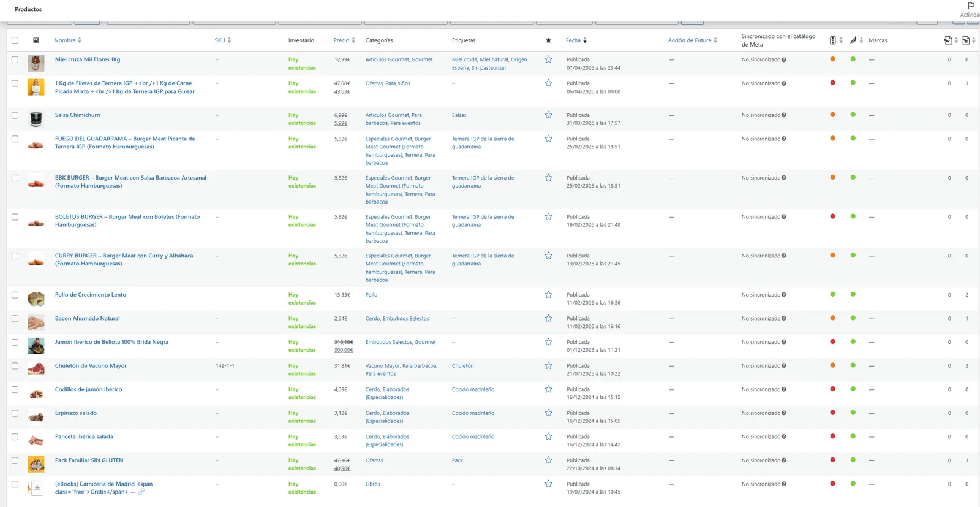Viewport: 980px width, 507px height.
Task: Open the Bacon Ahumado Natural product
Action: pos(88,319)
